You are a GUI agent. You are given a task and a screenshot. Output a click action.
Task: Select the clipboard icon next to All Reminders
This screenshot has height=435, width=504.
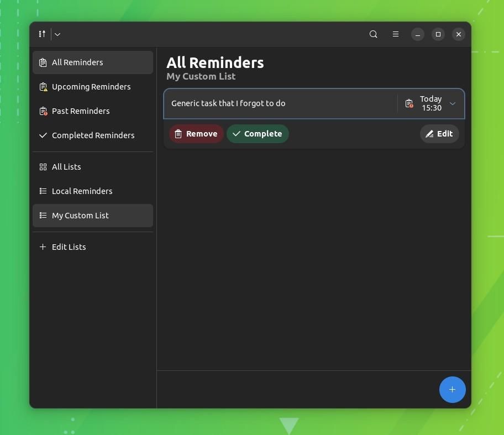(43, 62)
